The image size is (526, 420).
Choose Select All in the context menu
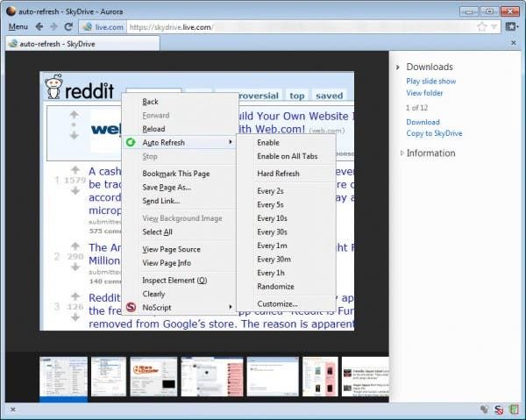[157, 231]
